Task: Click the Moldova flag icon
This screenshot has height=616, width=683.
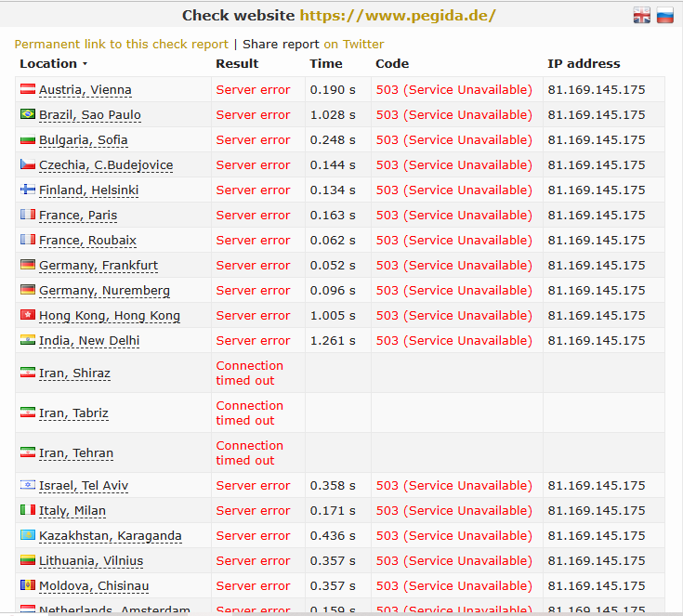Action: 28,585
